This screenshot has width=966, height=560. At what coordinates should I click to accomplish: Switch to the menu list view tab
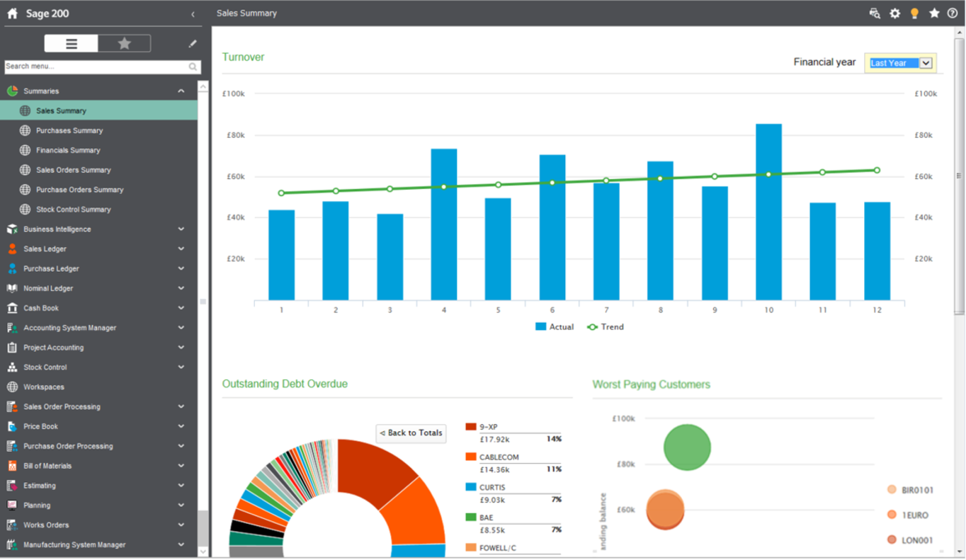[71, 44]
